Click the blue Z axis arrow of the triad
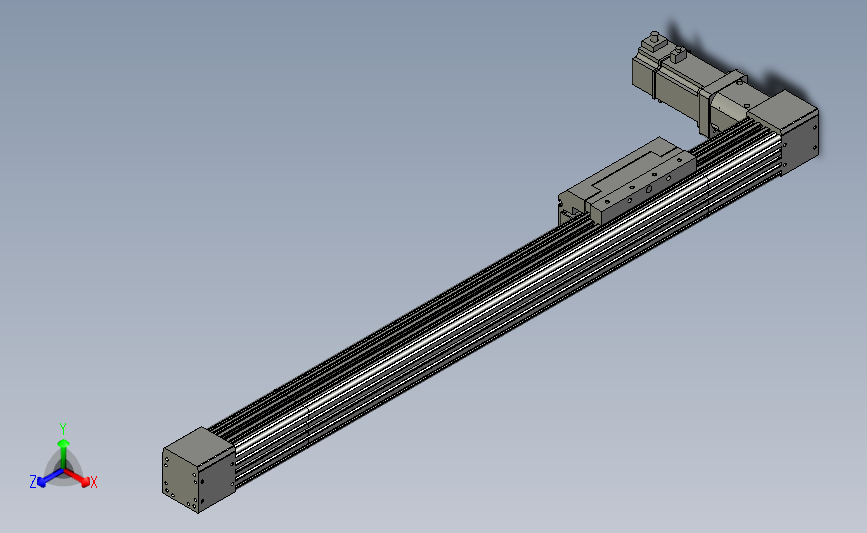This screenshot has height=533, width=867. (50, 478)
